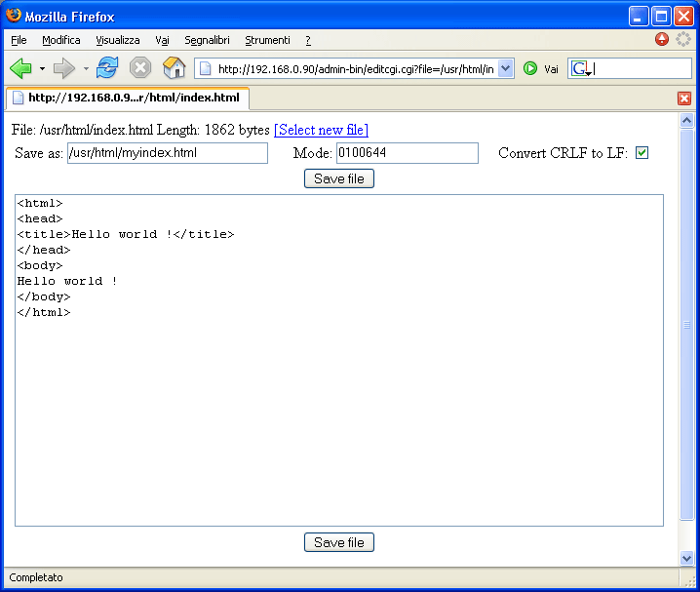Click the <html> line in editor

point(40,203)
